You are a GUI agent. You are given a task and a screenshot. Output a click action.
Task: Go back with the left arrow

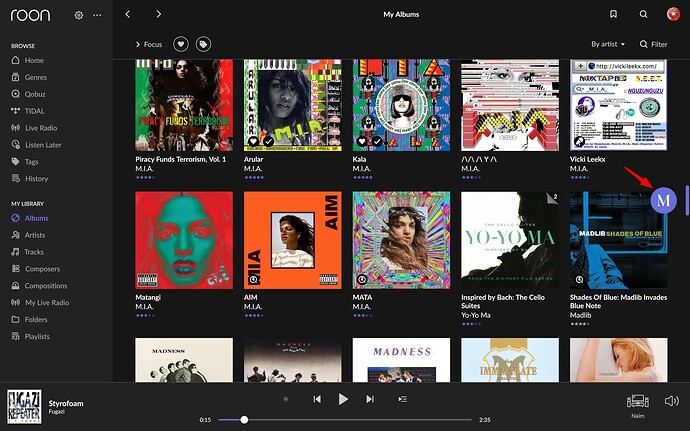click(128, 15)
